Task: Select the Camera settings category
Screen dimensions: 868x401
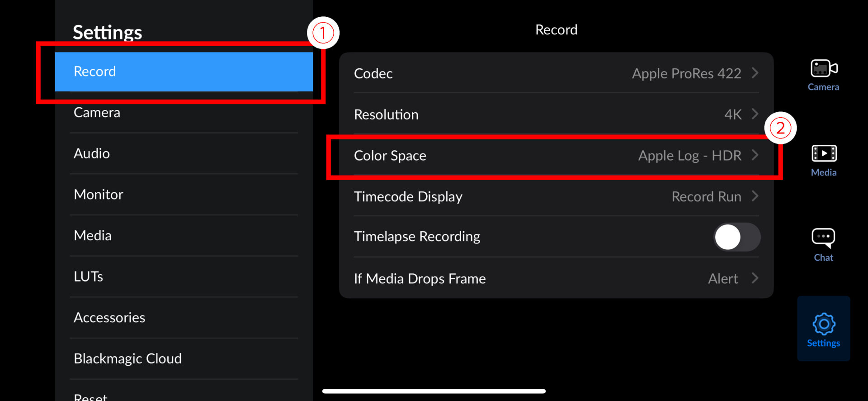Action: click(184, 113)
